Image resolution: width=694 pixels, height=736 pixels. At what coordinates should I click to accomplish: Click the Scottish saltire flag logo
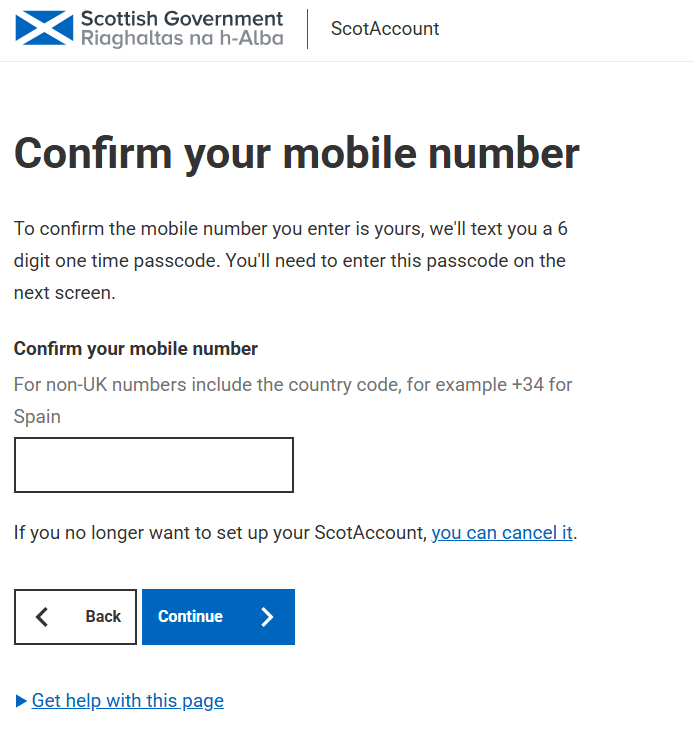pyautogui.click(x=44, y=28)
